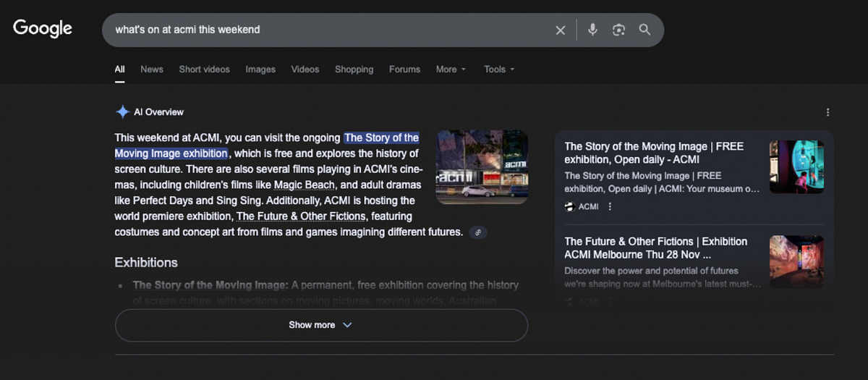Select the Short videos tab
The width and height of the screenshot is (868, 380).
[204, 69]
